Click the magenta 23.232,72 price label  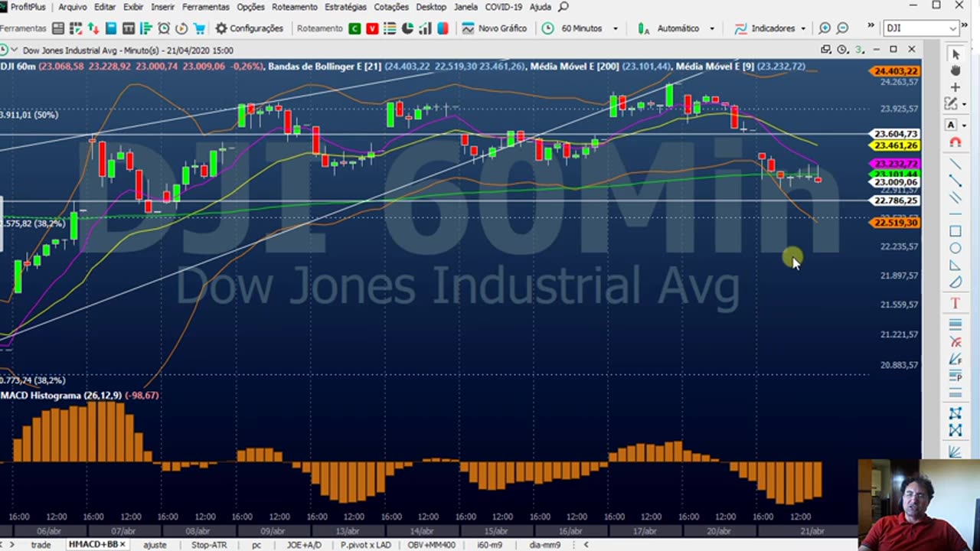pos(895,164)
